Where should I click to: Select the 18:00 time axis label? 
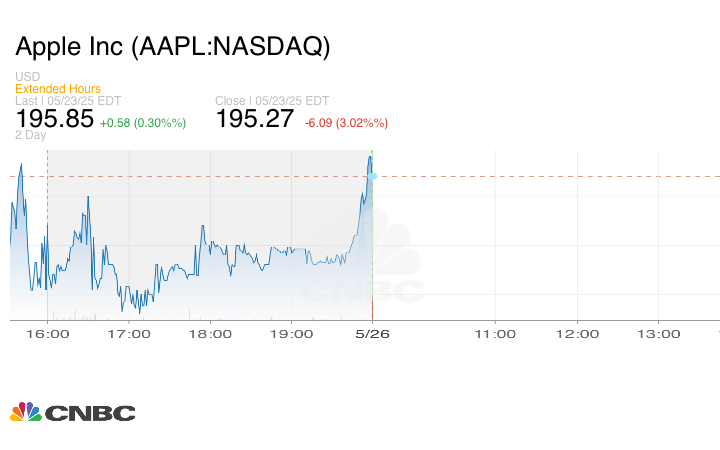(x=212, y=334)
